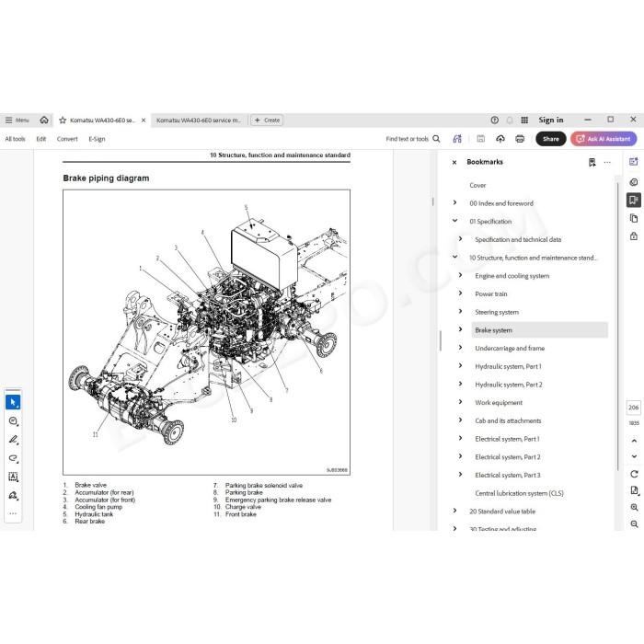Image resolution: width=644 pixels, height=644 pixels.
Task: Select Central lubrication system (CLS) bookmark
Action: click(x=519, y=493)
